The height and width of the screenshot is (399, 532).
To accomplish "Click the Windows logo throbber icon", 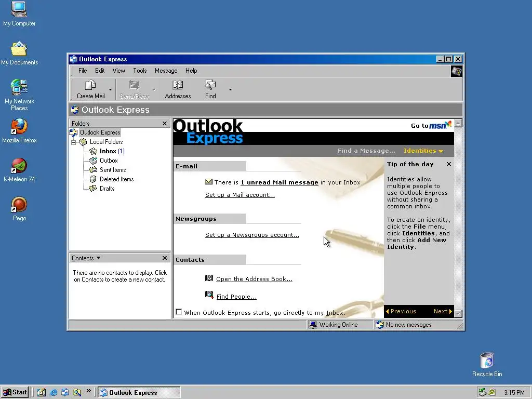I will pos(456,71).
